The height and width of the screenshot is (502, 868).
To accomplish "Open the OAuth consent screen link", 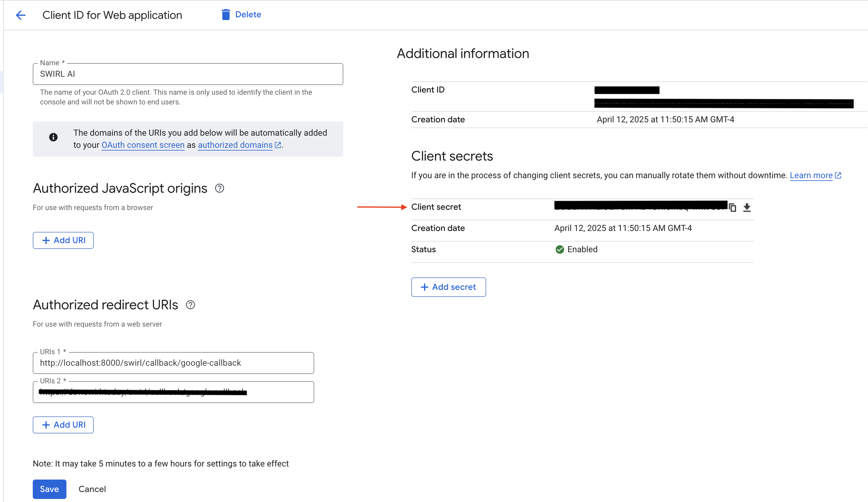I will tap(143, 145).
